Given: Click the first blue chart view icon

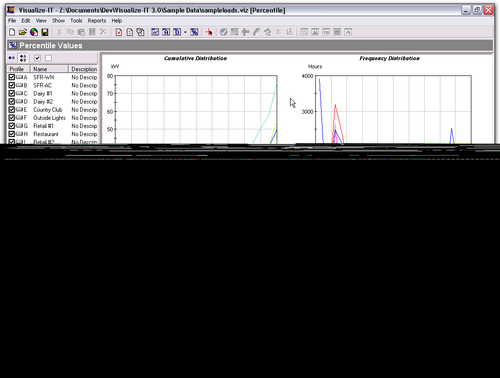Looking at the screenshot, I should pyautogui.click(x=155, y=32).
